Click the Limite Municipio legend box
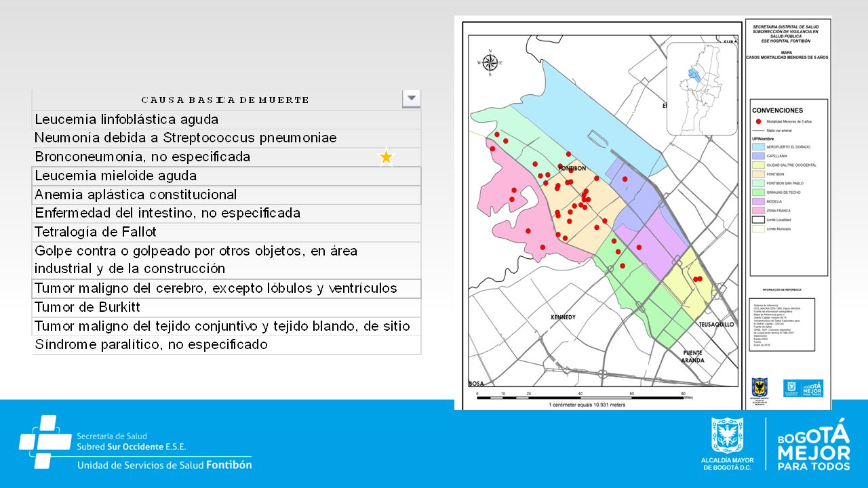The image size is (868, 488). tap(757, 229)
